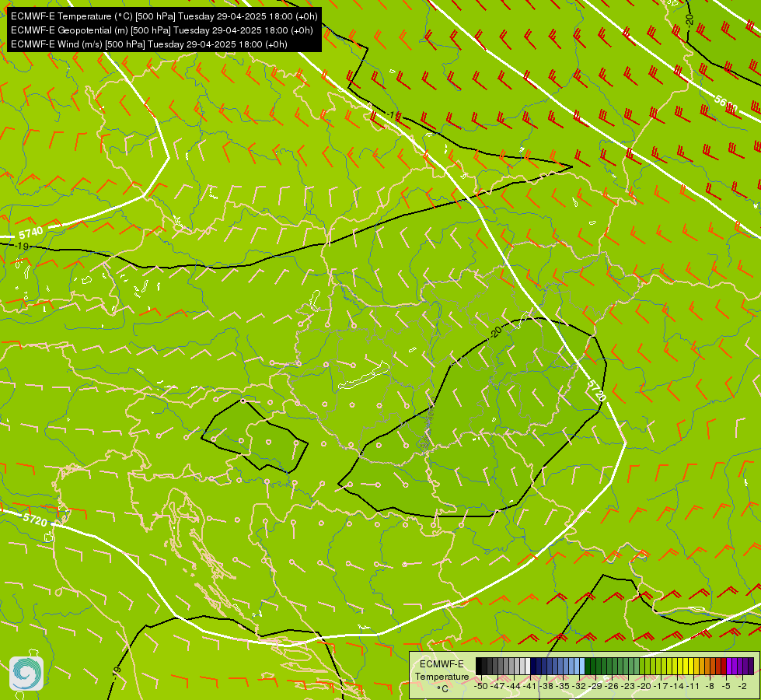Click the 5720 contour label on the right-side line
This screenshot has width=761, height=700.
click(596, 390)
